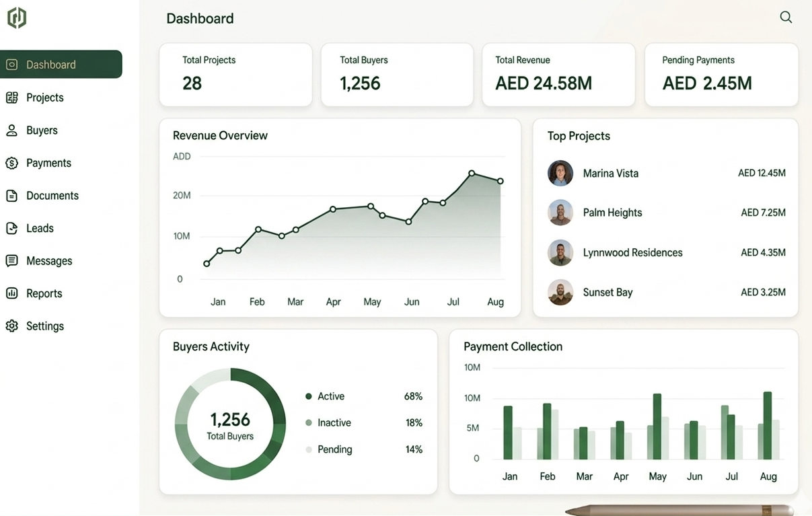Viewport: 812px width, 516px height.
Task: Click the Active legend label
Action: 331,396
